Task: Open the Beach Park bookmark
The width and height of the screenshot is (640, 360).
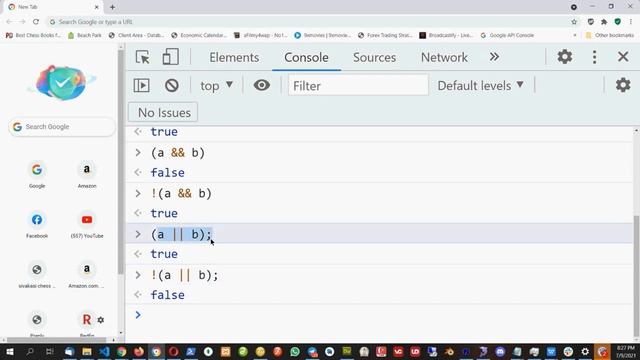Action: coord(85,36)
